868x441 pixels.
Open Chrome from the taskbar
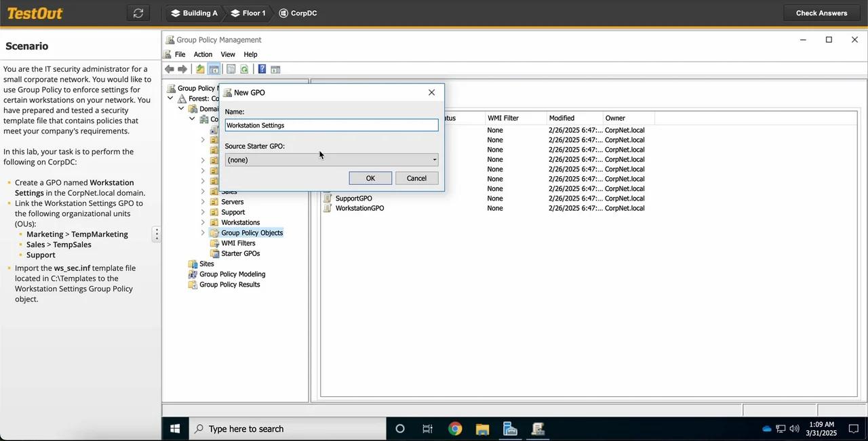455,428
